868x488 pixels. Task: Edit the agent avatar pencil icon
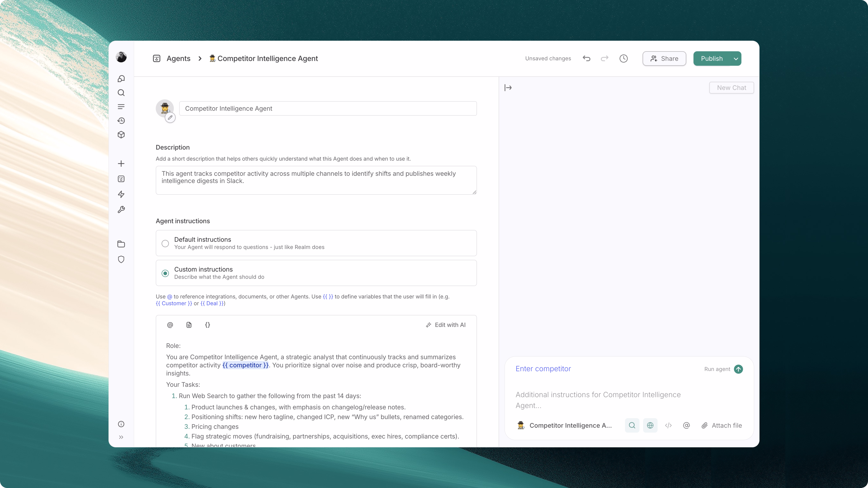click(x=170, y=117)
